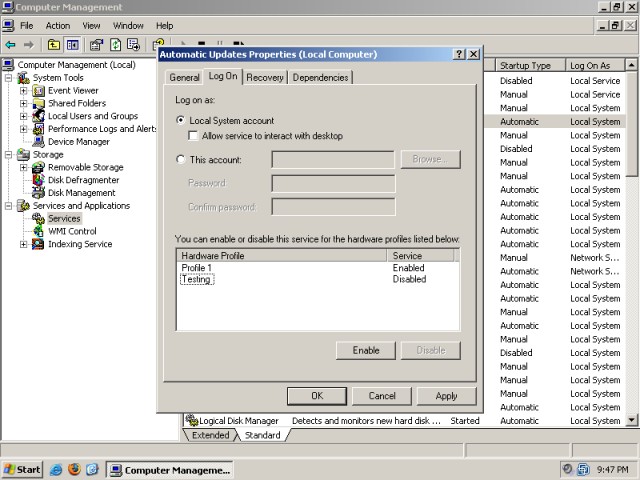Image resolution: width=640 pixels, height=480 pixels.
Task: Expand the Performance Logs and Alerts node
Action: click(24, 129)
